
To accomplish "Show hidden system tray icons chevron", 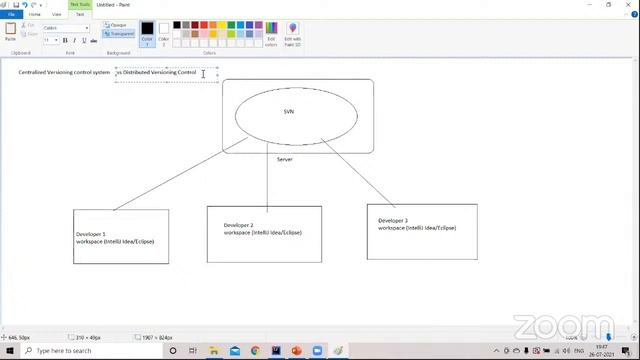I will 496,351.
